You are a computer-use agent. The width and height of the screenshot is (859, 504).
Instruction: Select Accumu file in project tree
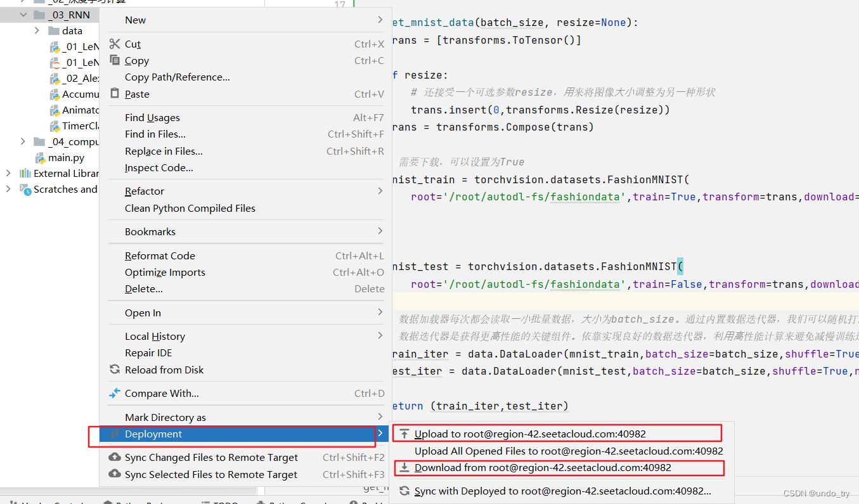(x=81, y=94)
